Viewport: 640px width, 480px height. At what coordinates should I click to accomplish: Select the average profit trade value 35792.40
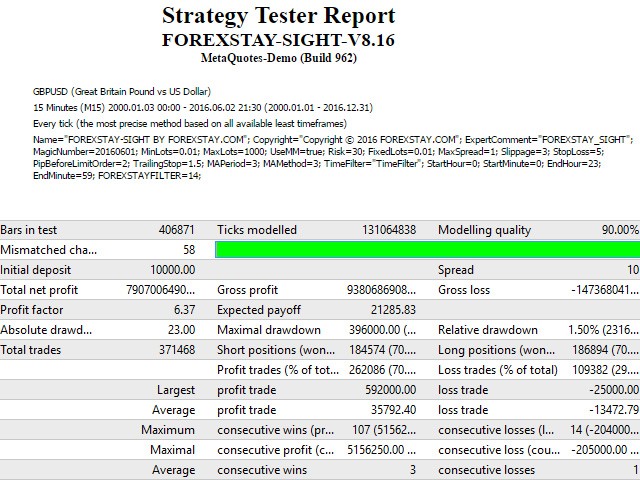pyautogui.click(x=393, y=410)
